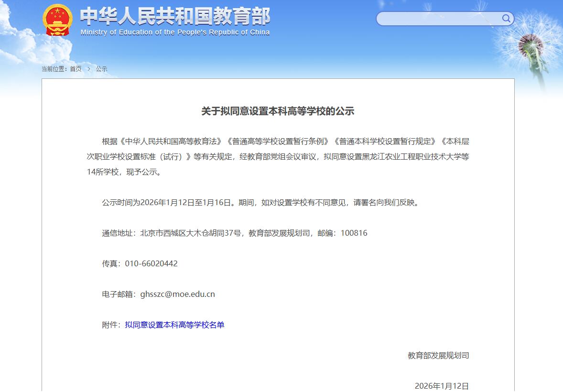This screenshot has width=563, height=392.
Task: Click the article headline 关于拟同意设置本科高等学校的公示
Action: coord(278,111)
